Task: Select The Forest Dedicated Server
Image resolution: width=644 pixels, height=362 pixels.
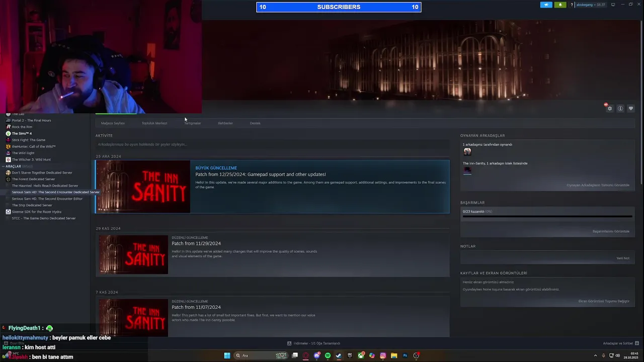Action: click(x=34, y=179)
